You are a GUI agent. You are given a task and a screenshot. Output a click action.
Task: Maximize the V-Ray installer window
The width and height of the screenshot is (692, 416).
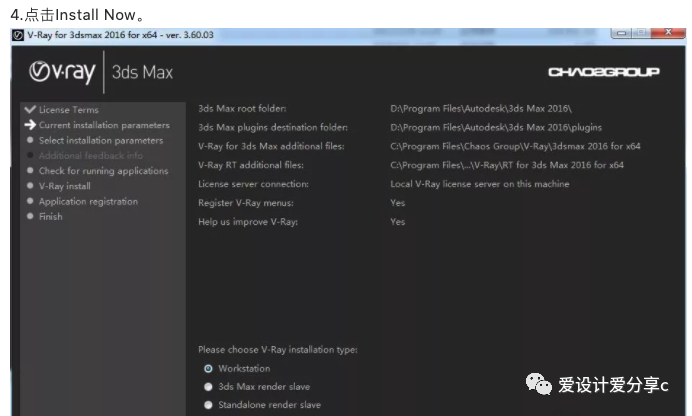pos(642,33)
